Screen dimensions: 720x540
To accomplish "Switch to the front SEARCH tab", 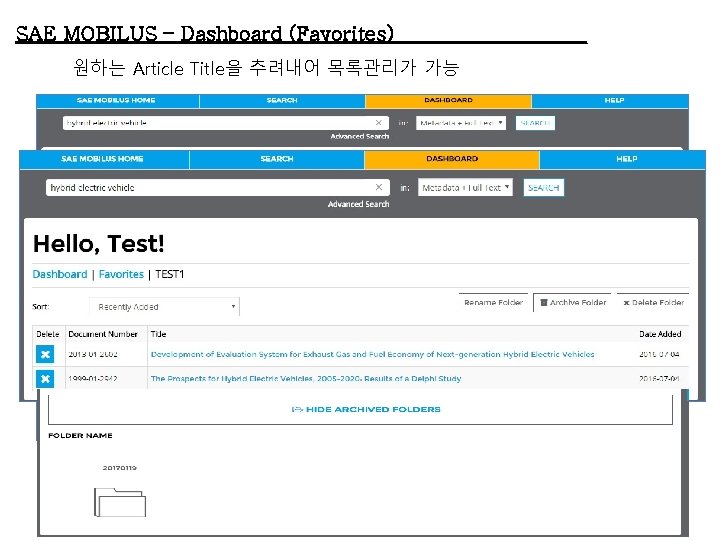I will point(277,159).
